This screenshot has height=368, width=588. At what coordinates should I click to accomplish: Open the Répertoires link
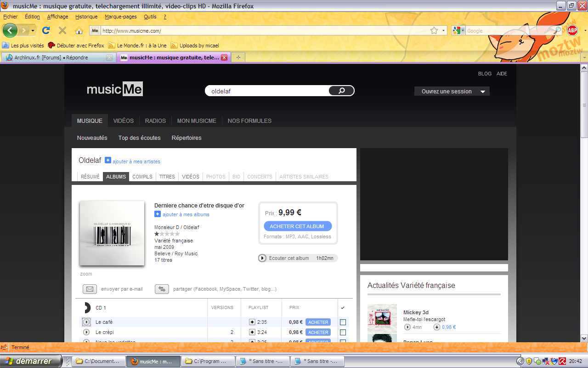[x=187, y=138]
